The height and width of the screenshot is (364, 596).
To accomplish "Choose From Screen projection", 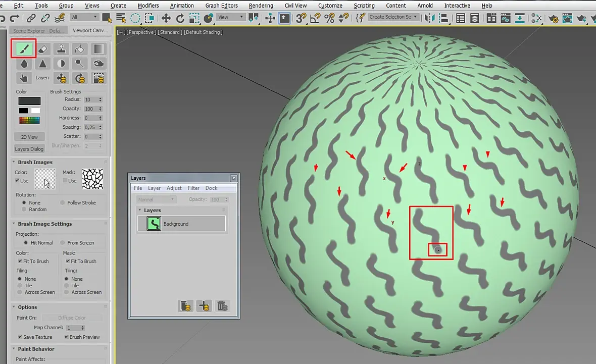I will (x=63, y=243).
